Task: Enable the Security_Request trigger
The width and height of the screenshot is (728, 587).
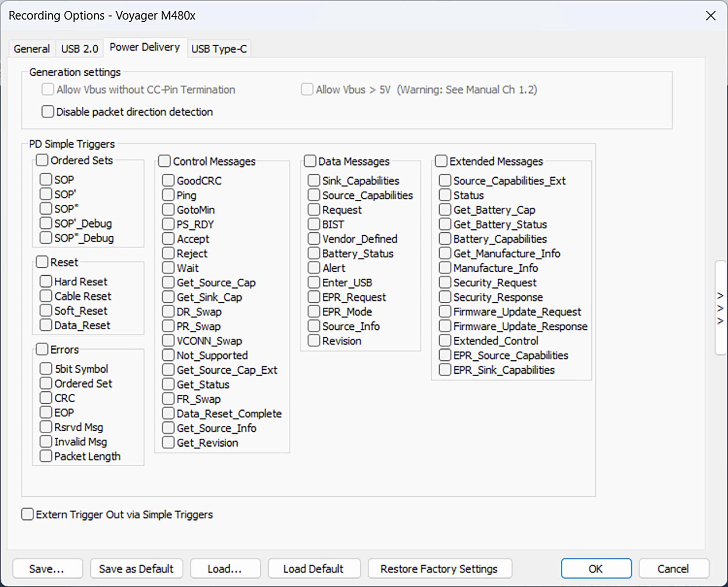Action: click(x=445, y=282)
